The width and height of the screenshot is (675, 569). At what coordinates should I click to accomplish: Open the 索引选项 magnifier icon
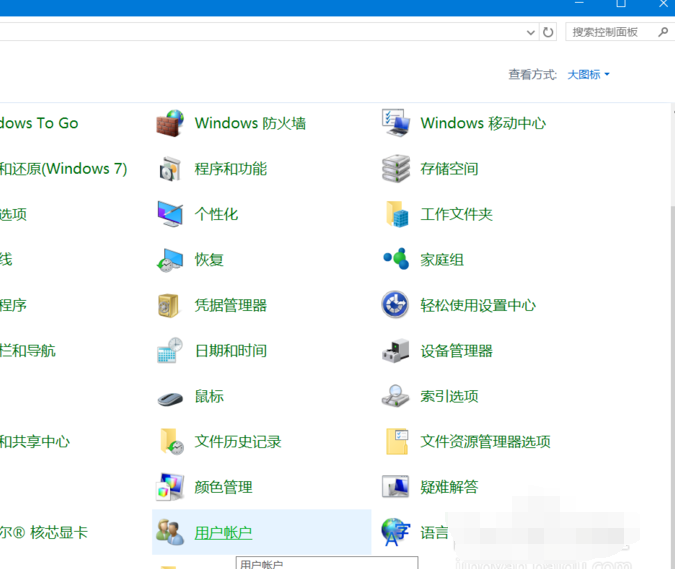(x=396, y=396)
